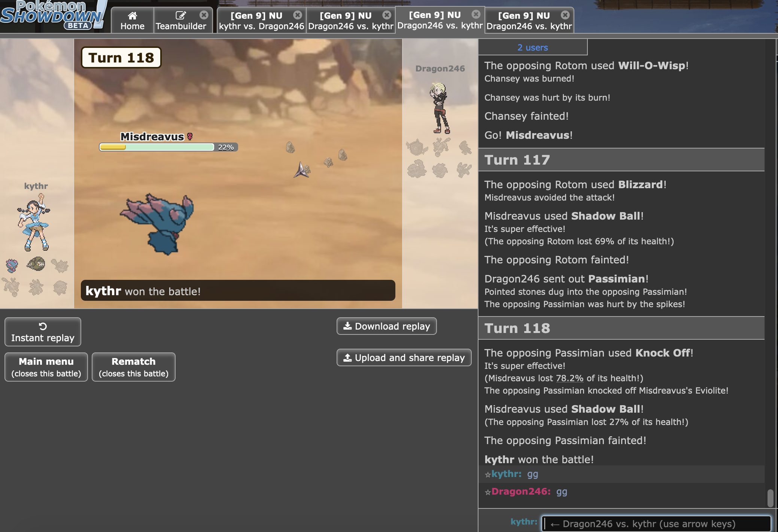Screen dimensions: 778x532
Task: Click the Instant replay button
Action: click(x=43, y=332)
